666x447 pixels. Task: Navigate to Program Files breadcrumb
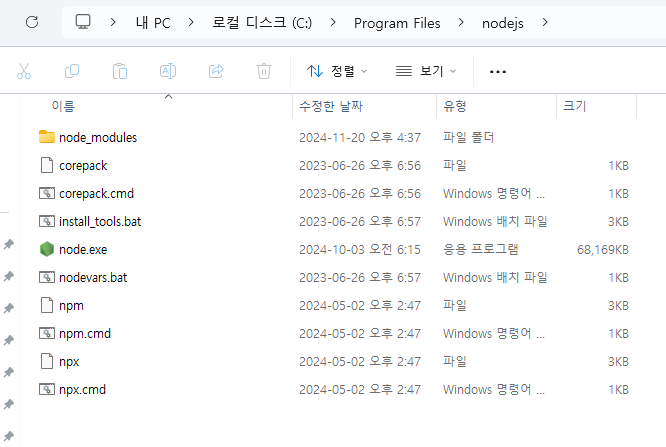point(397,23)
